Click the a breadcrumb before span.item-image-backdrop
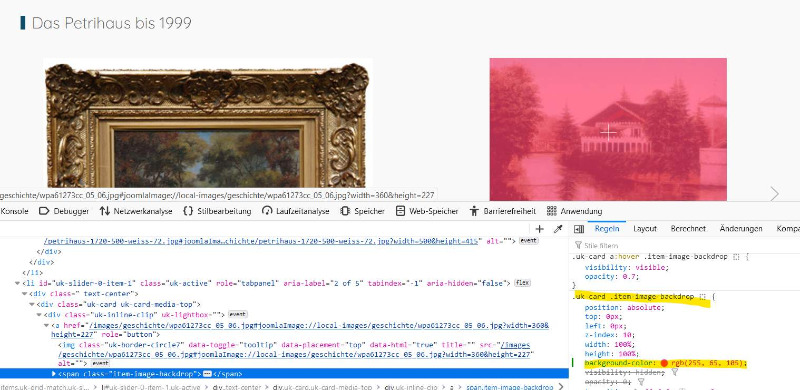This screenshot has width=800, height=390. (451, 387)
